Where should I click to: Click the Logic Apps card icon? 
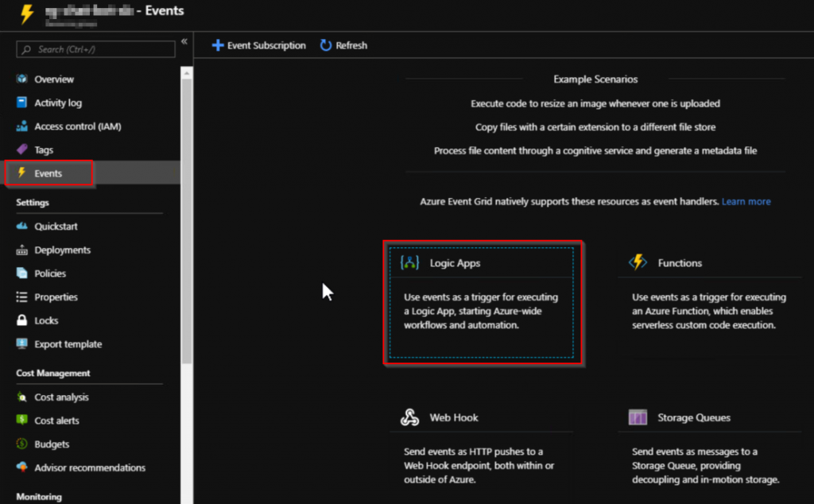tap(409, 262)
